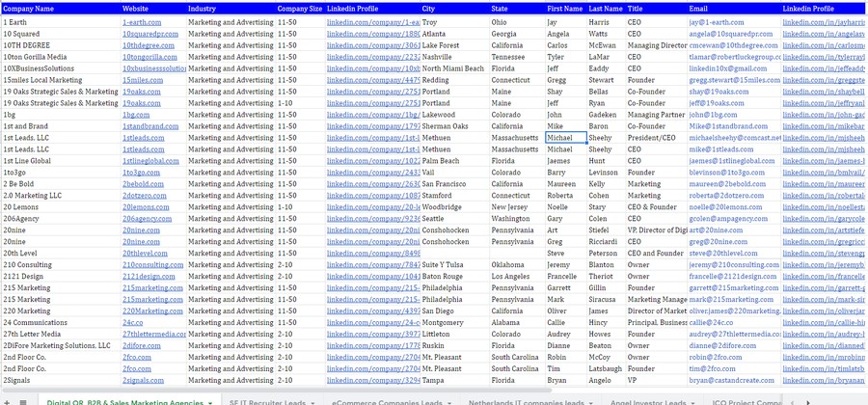The image size is (868, 405).
Task: Select the Website header cell
Action: click(153, 9)
